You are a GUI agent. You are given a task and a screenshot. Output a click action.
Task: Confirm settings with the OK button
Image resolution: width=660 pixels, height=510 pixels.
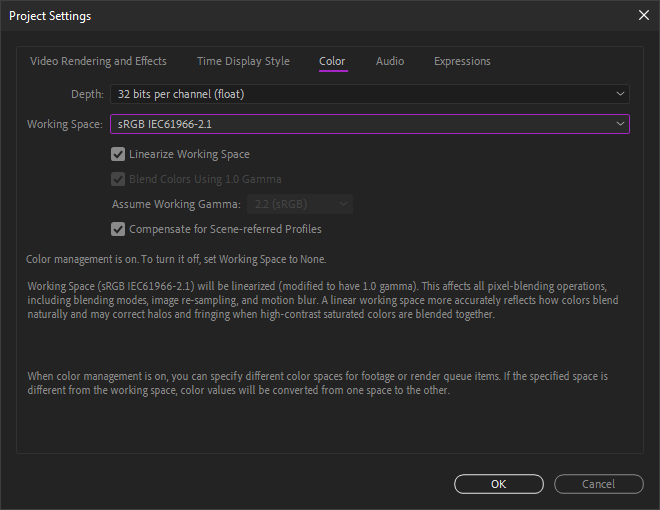[498, 484]
